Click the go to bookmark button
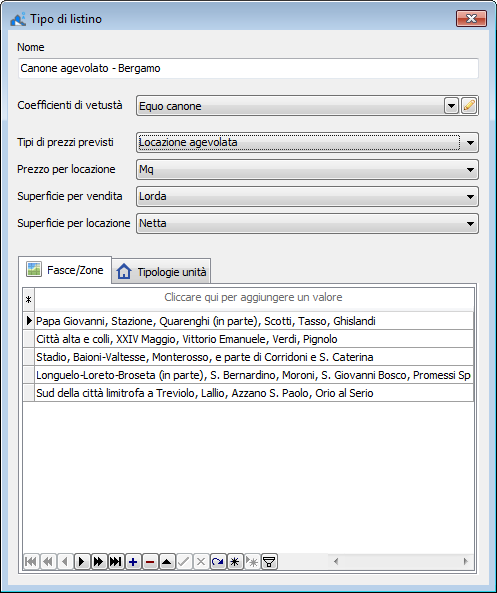 coord(252,562)
